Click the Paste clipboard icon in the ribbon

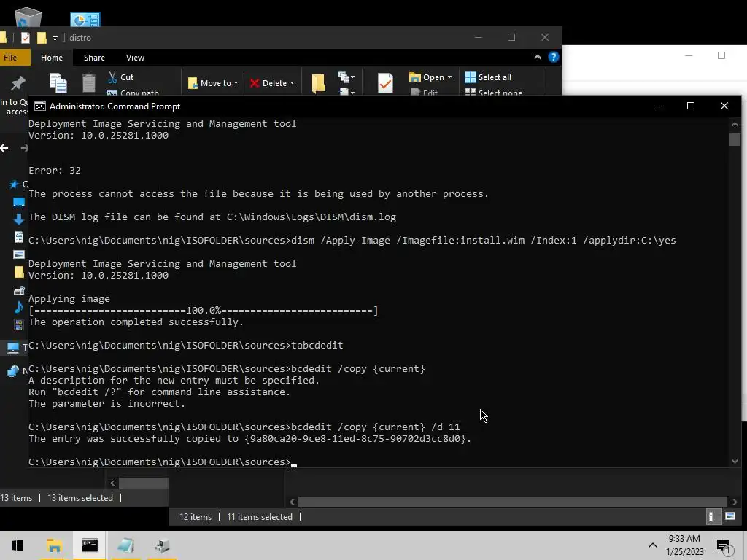pos(88,83)
